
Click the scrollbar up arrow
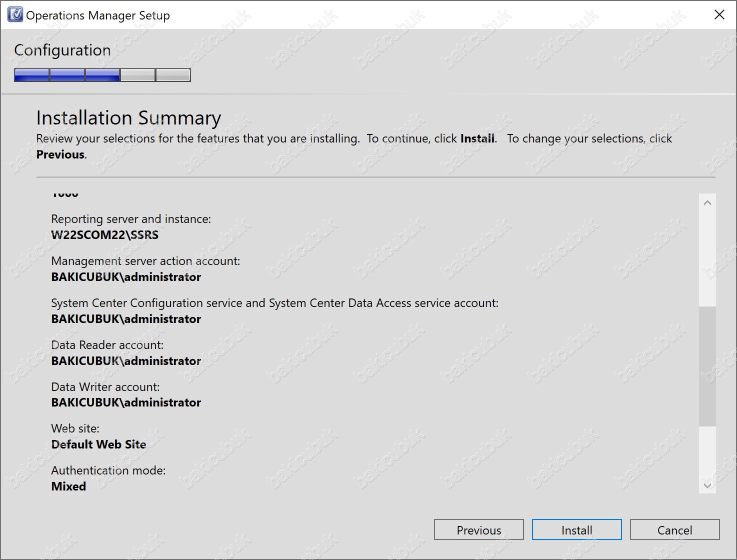coord(707,202)
